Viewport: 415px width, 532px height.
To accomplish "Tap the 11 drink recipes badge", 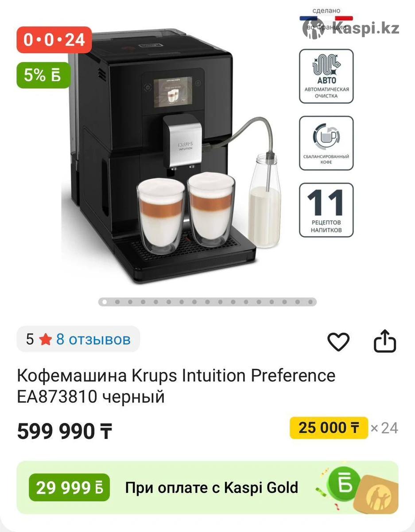I will (326, 210).
